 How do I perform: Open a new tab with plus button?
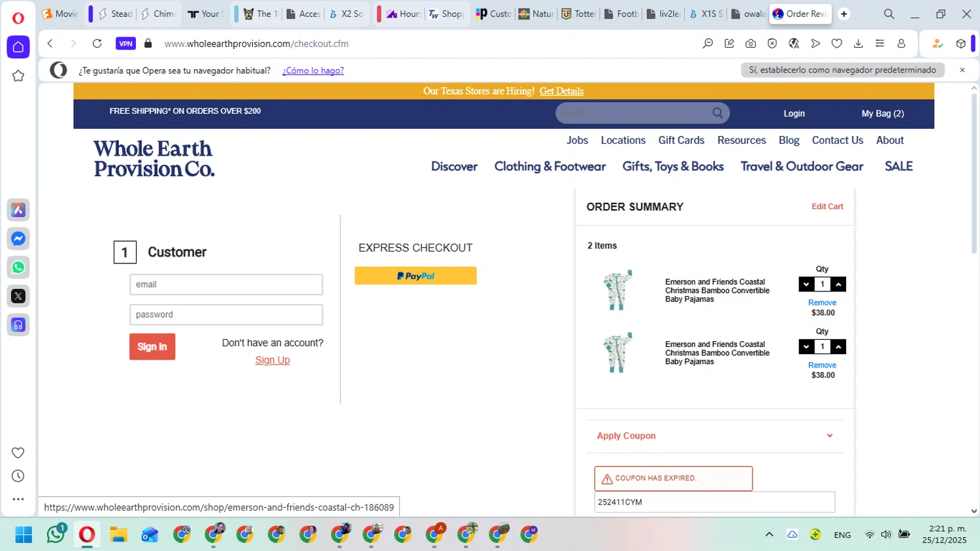tap(844, 14)
